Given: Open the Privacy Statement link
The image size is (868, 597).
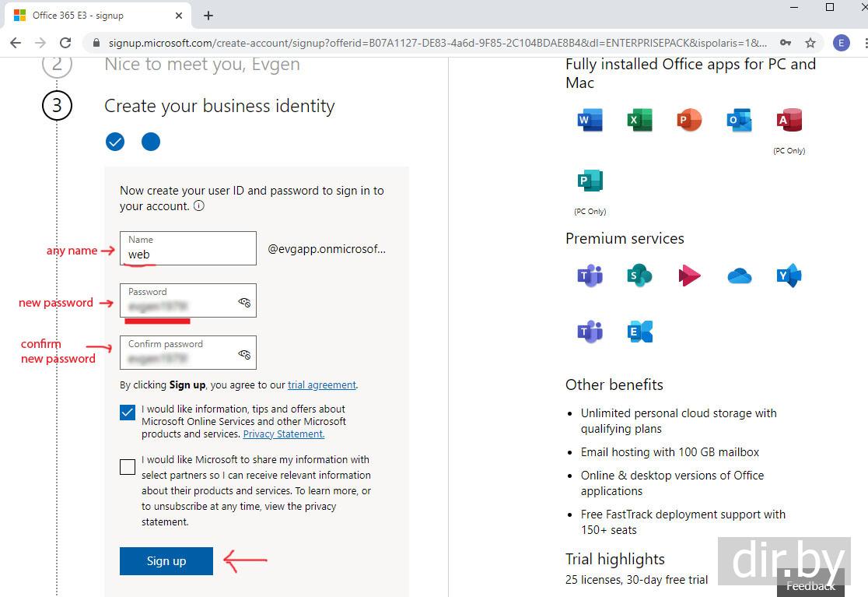Looking at the screenshot, I should click(283, 434).
